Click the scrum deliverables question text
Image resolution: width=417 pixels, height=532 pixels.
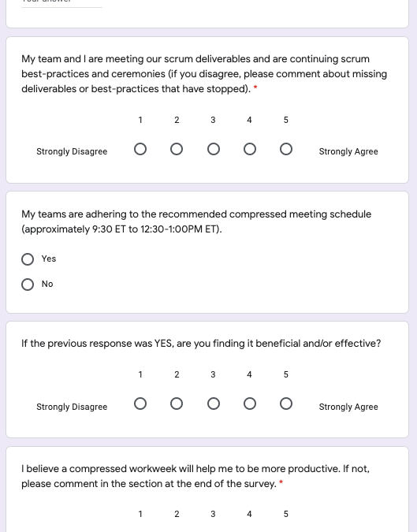point(204,73)
